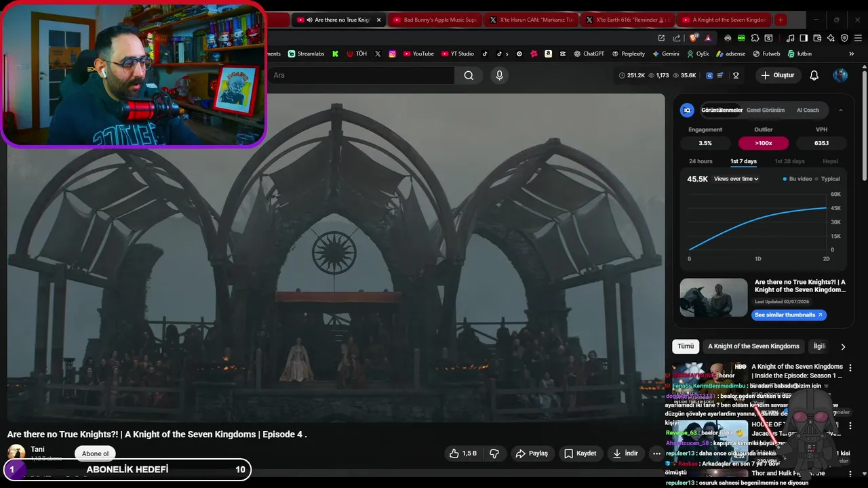Click the İndir download button
This screenshot has width=868, height=488.
(x=625, y=453)
